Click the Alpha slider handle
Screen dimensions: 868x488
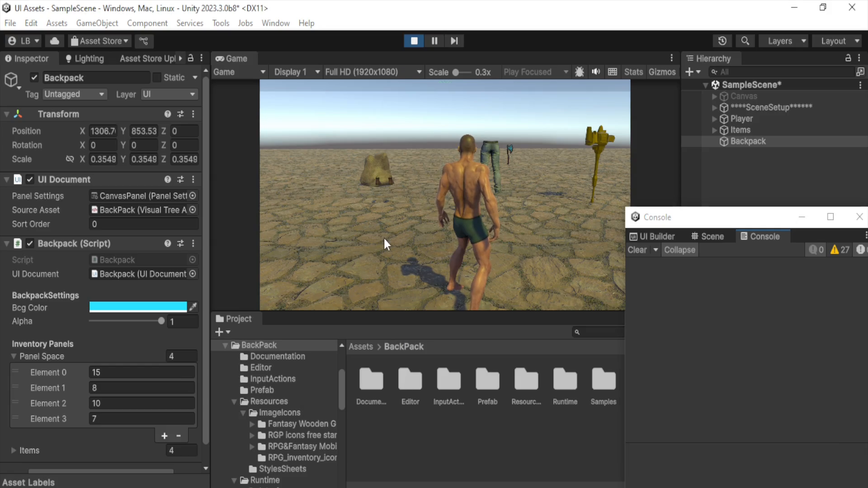(x=161, y=321)
